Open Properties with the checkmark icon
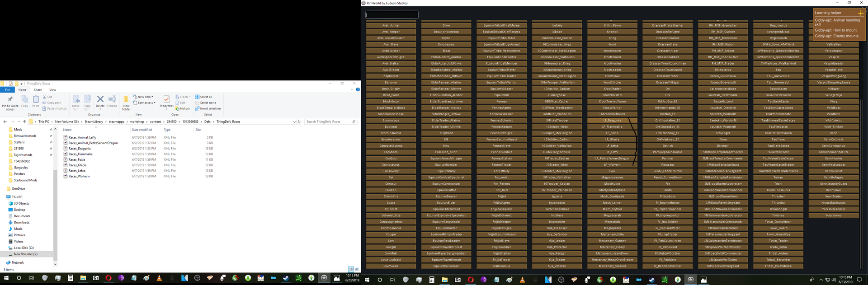 pos(166,99)
